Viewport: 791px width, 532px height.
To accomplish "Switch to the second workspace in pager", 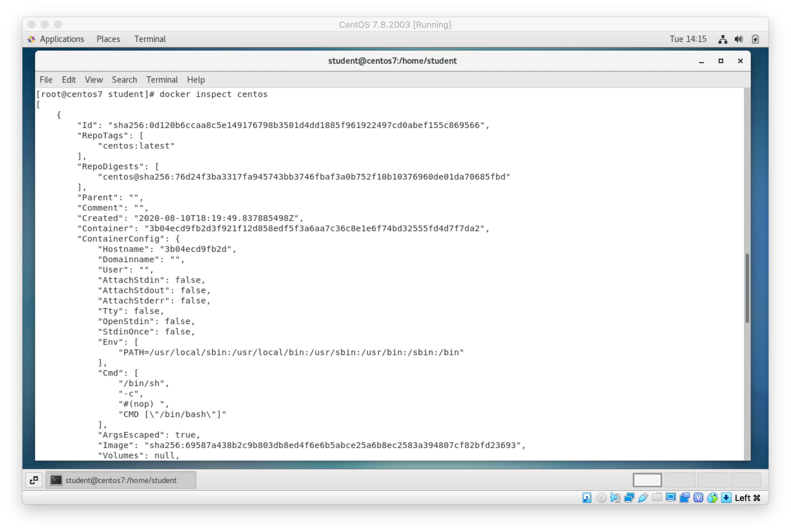I will (680, 480).
